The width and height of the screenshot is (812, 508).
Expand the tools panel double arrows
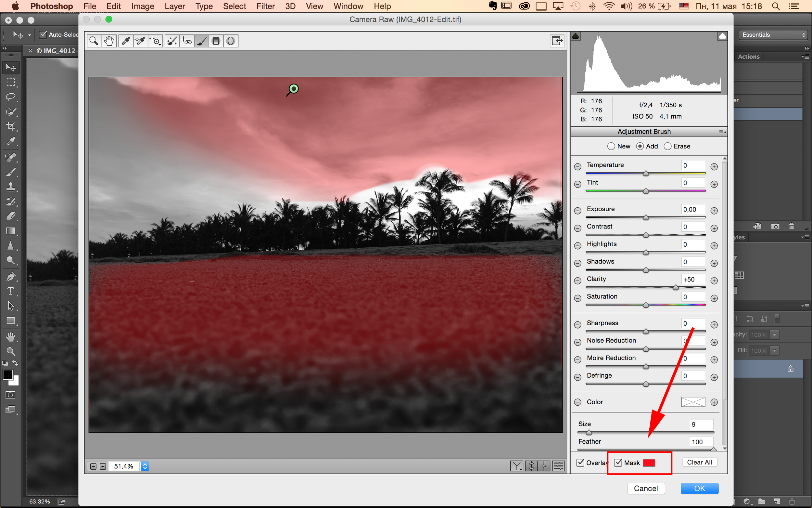coord(5,48)
